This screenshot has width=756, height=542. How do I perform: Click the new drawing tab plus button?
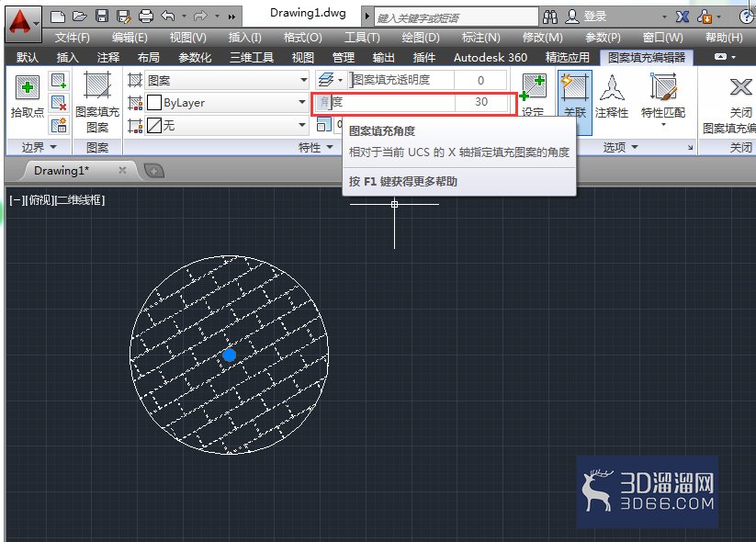[x=153, y=170]
